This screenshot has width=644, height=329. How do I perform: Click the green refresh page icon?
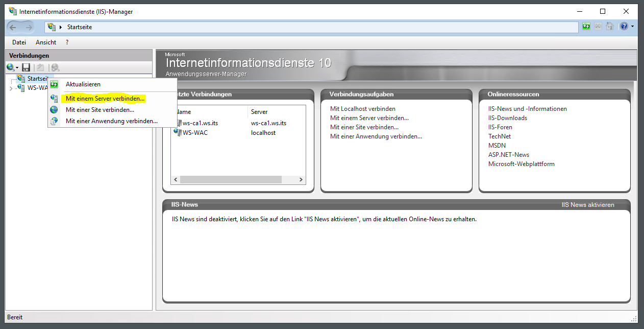[586, 27]
